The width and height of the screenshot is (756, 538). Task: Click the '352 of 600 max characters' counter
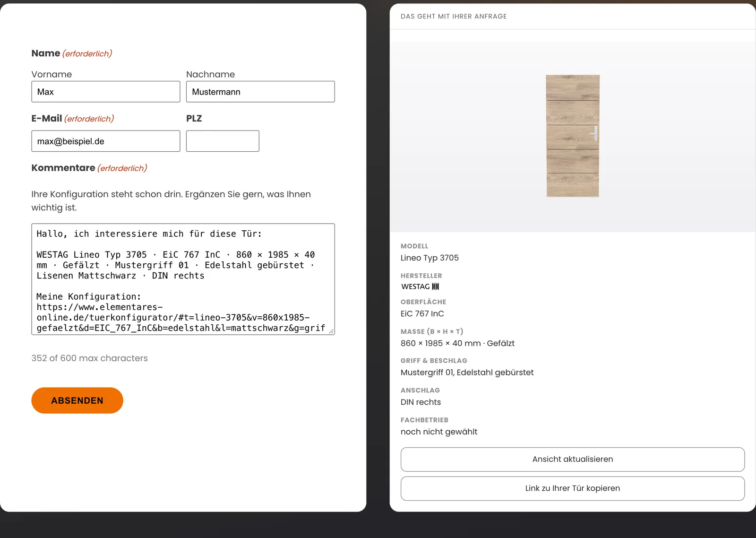click(90, 358)
